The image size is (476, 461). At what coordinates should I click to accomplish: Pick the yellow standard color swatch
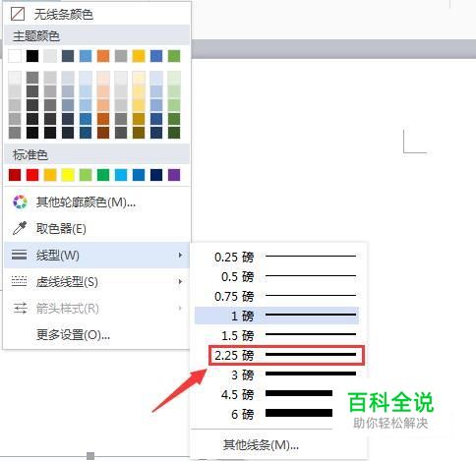[68, 175]
